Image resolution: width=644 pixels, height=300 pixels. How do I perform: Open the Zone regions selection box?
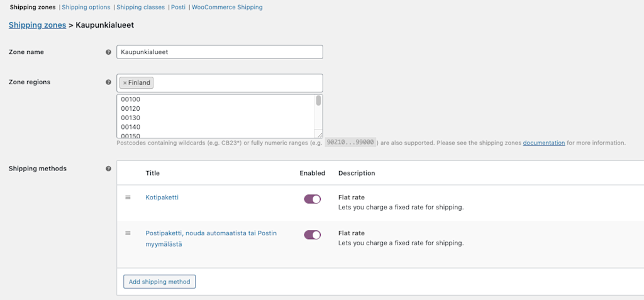[219, 83]
